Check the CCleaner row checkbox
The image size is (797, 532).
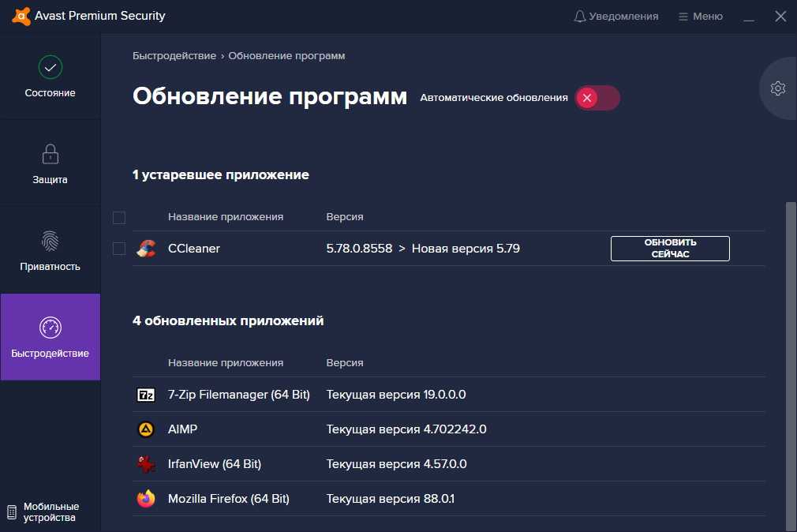(119, 249)
